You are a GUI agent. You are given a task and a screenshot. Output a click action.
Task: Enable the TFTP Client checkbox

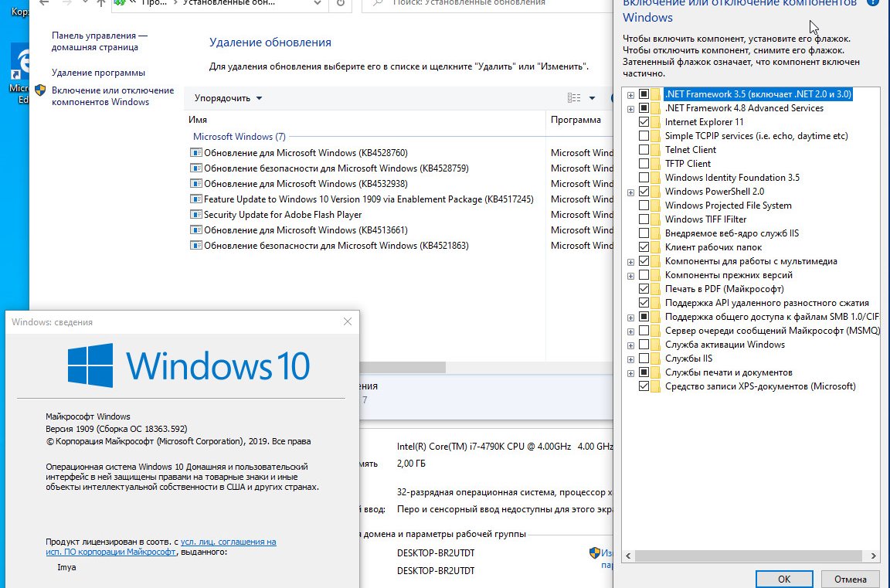(644, 164)
